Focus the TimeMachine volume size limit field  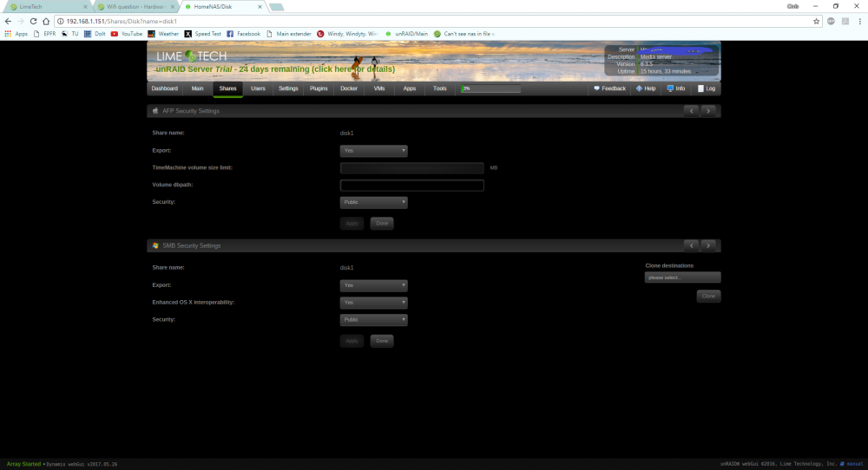[411, 167]
